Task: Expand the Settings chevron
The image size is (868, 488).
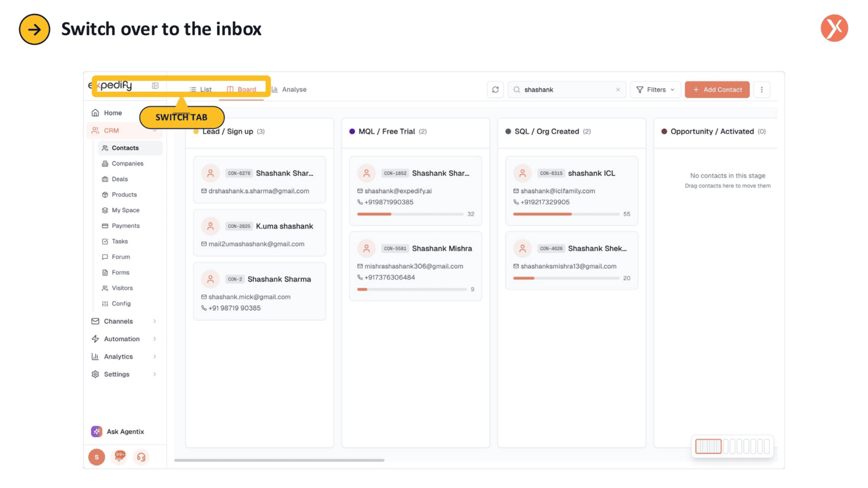Action: pyautogui.click(x=155, y=375)
